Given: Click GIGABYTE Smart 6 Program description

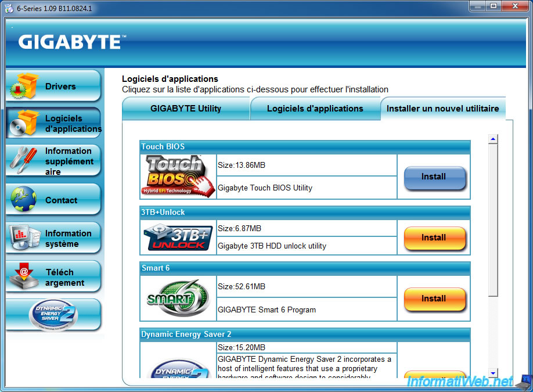Looking at the screenshot, I should coord(267,310).
